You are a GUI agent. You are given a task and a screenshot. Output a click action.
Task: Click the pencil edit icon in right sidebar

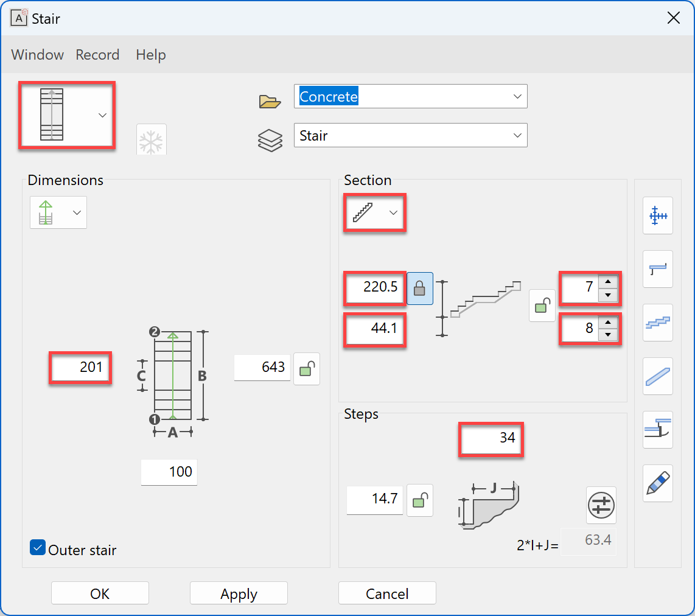coord(658,483)
